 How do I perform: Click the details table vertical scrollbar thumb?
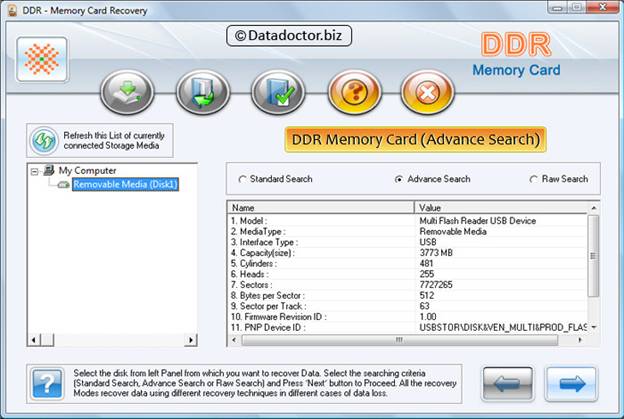click(x=593, y=256)
